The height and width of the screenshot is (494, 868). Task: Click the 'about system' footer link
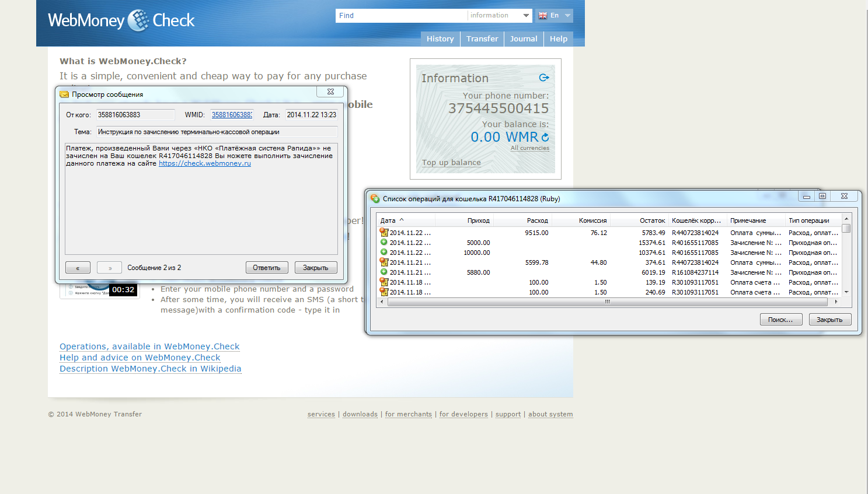(x=550, y=414)
